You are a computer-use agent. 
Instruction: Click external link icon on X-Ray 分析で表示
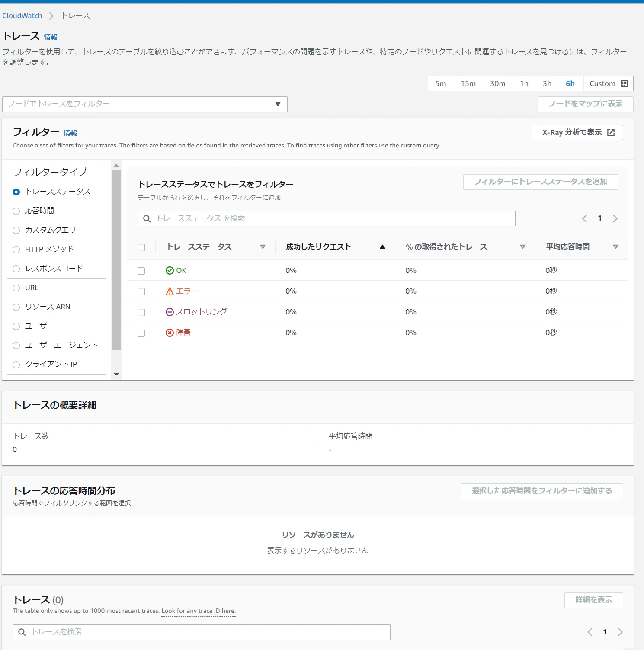tap(611, 132)
